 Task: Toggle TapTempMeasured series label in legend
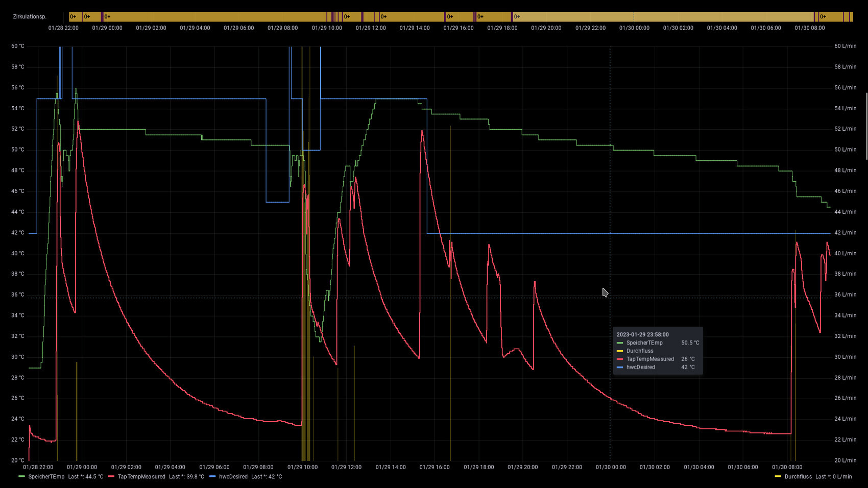click(x=141, y=477)
